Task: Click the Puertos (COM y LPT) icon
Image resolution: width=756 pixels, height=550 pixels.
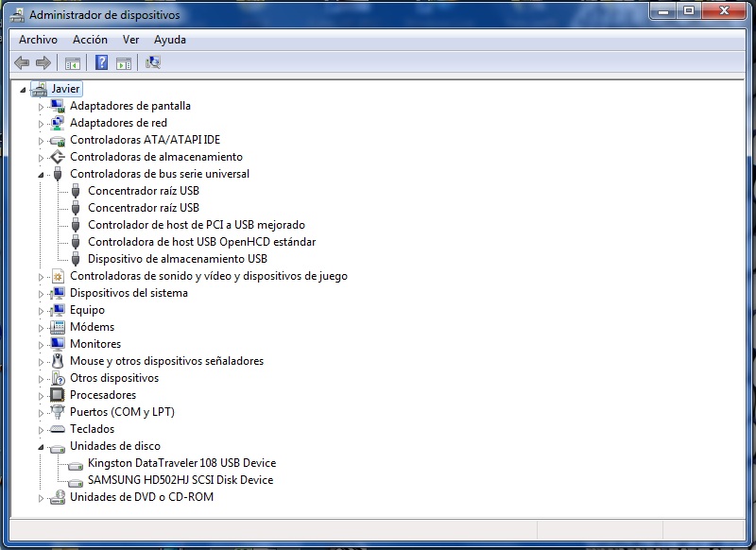Action: [x=58, y=412]
